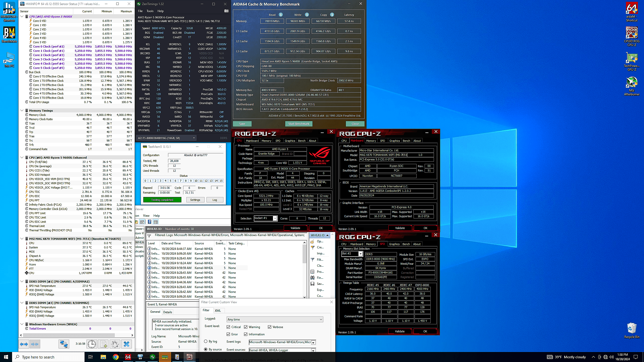644x362 pixels.
Task: Click HWiNFO horizontal scrollbar
Action: 69,335
